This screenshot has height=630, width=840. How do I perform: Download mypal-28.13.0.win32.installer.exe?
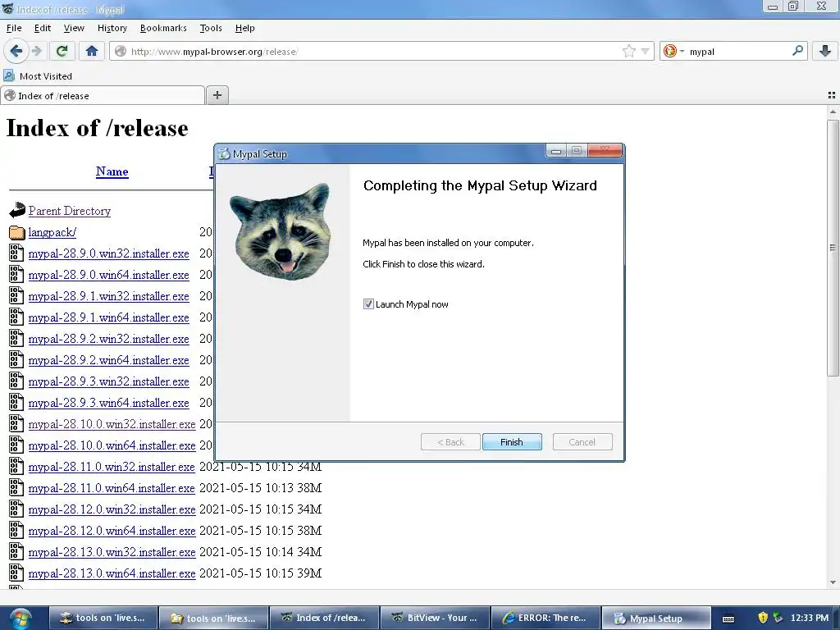pyautogui.click(x=112, y=552)
